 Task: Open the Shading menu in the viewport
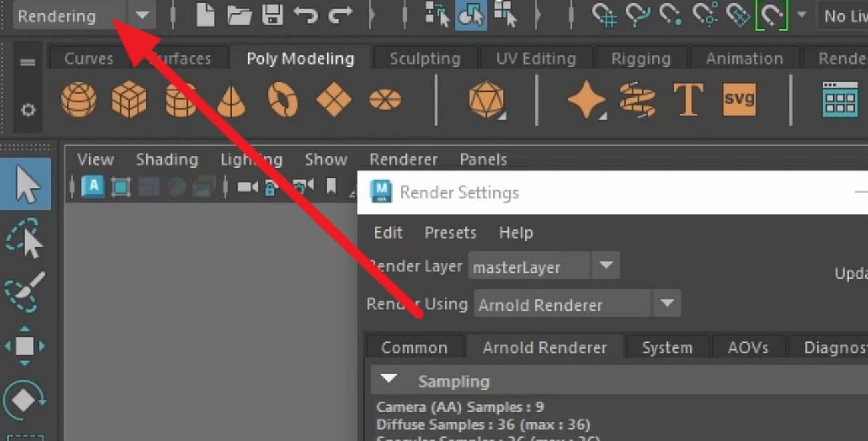coord(166,159)
